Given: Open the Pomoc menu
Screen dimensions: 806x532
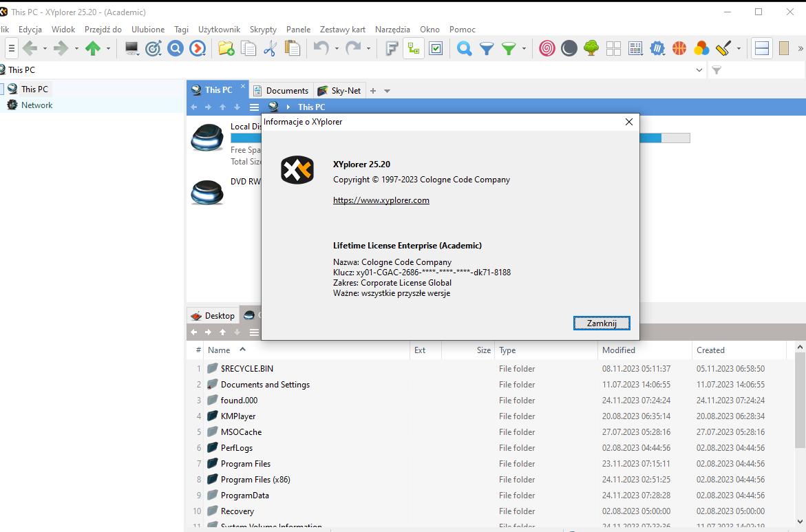Looking at the screenshot, I should coord(463,30).
